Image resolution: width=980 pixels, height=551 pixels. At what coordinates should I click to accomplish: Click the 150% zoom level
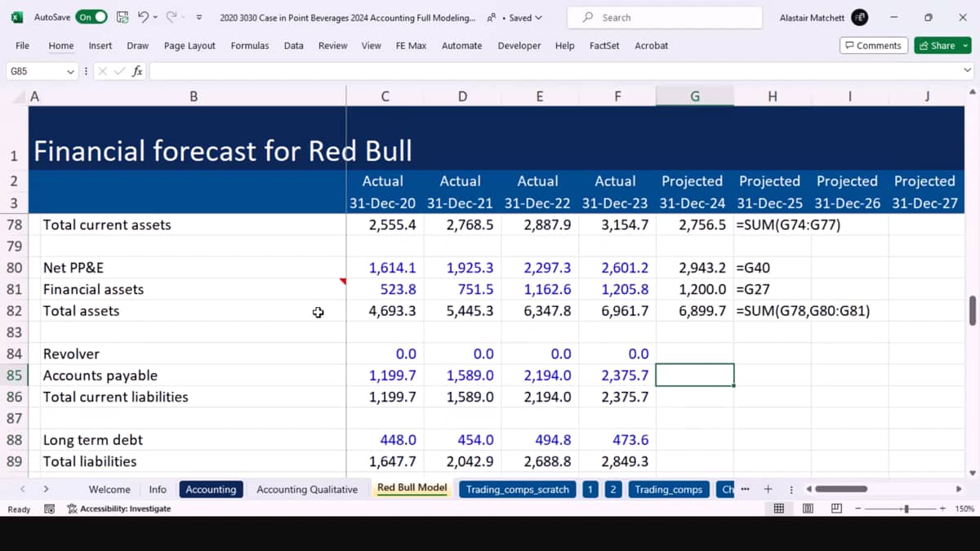click(965, 509)
